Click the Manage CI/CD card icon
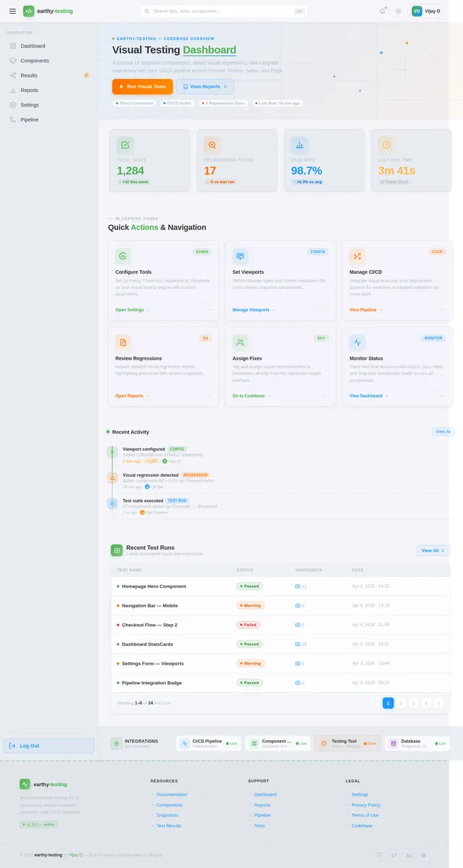Viewport: 463px width, 868px height. pos(357,256)
